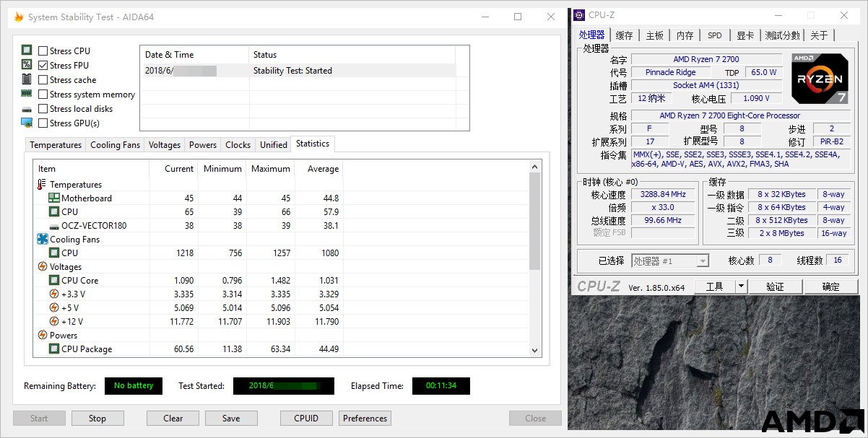Click the drive icon beside Stress local disks
Viewport: 868px width, 438px height.
(27, 109)
